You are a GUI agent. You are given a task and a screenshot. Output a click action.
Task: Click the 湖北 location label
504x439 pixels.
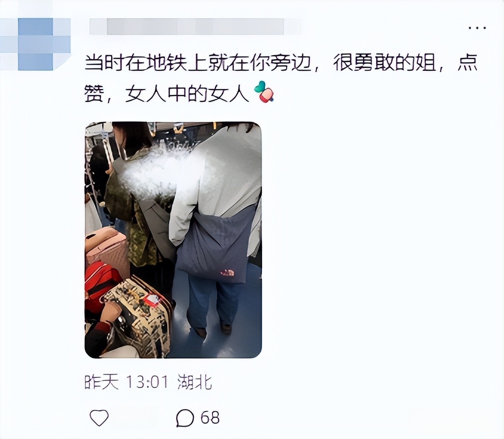(195, 382)
